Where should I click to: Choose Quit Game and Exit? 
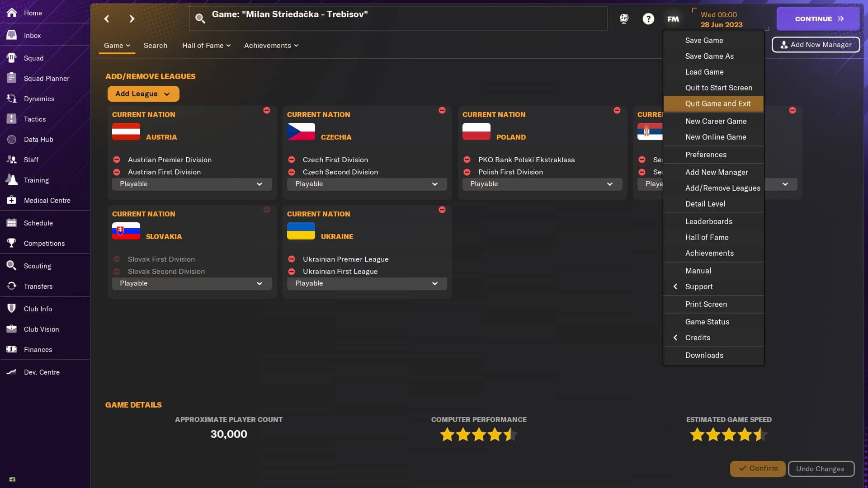click(713, 103)
